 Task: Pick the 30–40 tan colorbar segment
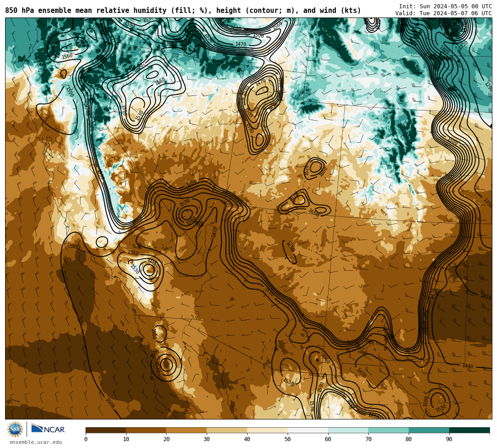click(x=227, y=430)
